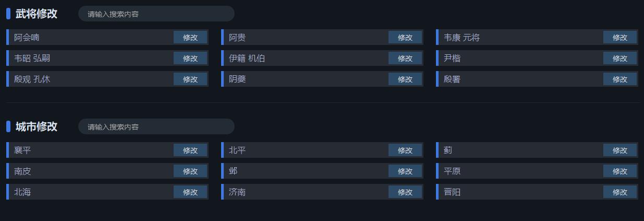Click 修改 for 韦昭 弘嗣

190,58
